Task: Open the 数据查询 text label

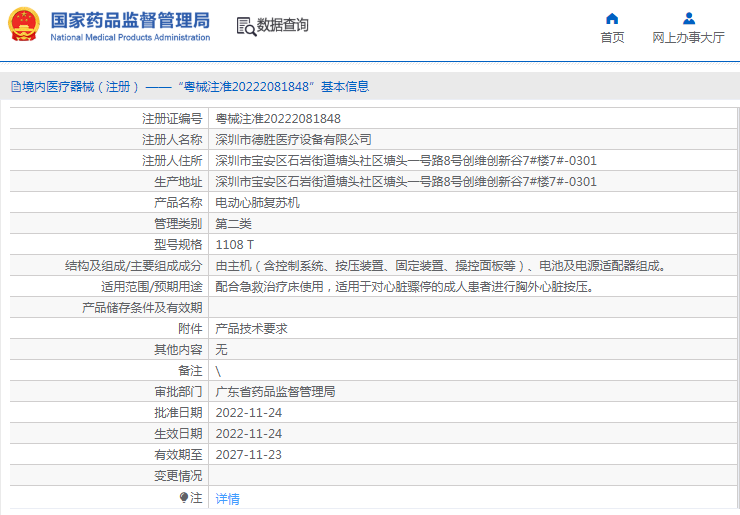Action: click(x=283, y=26)
